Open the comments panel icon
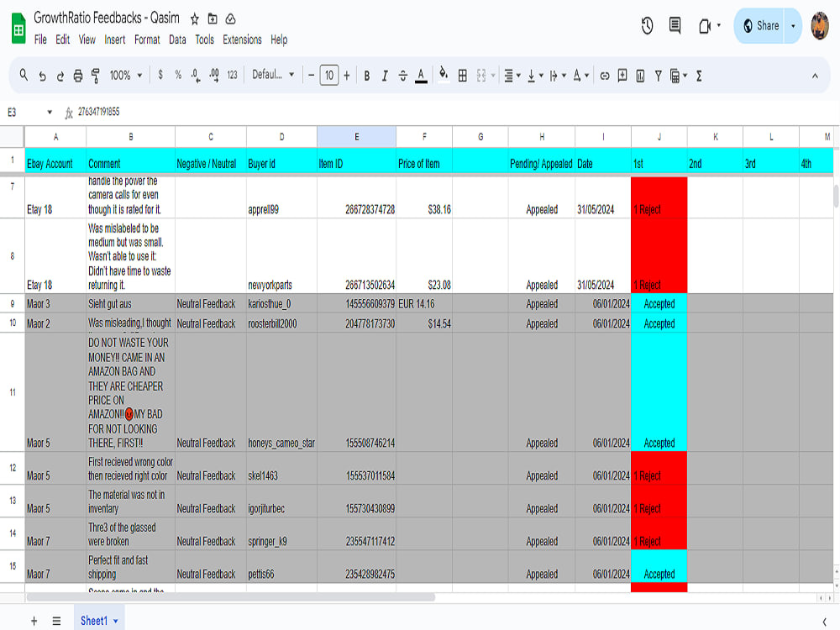 675,25
